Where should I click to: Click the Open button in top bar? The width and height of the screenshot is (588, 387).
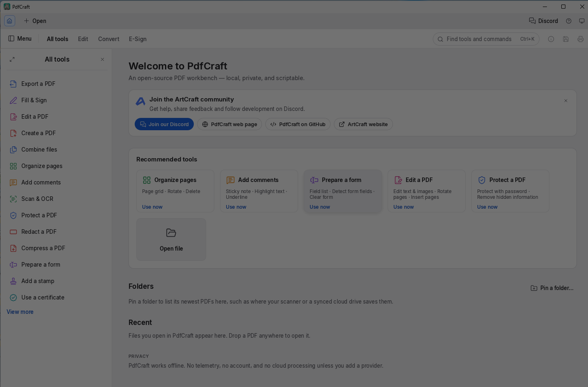[x=35, y=21]
